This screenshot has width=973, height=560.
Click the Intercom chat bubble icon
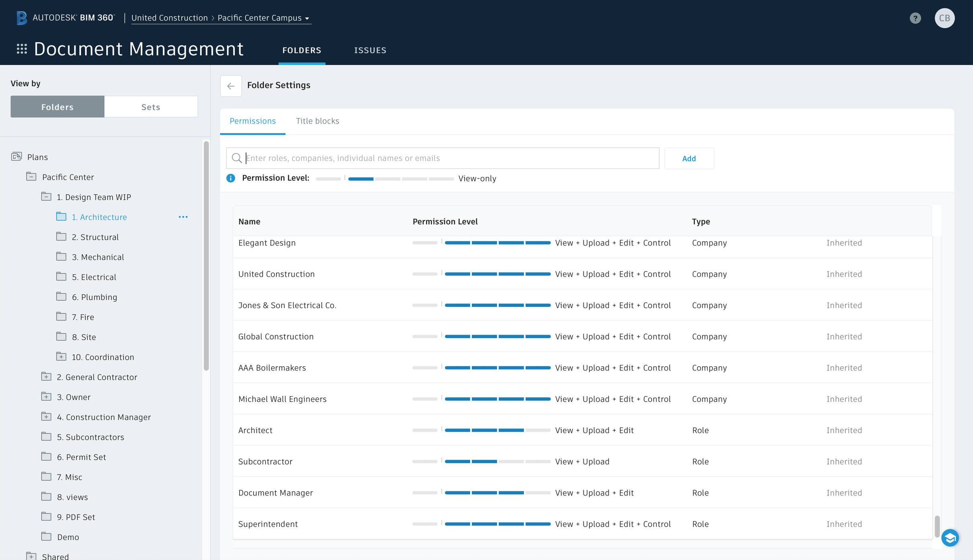point(951,538)
